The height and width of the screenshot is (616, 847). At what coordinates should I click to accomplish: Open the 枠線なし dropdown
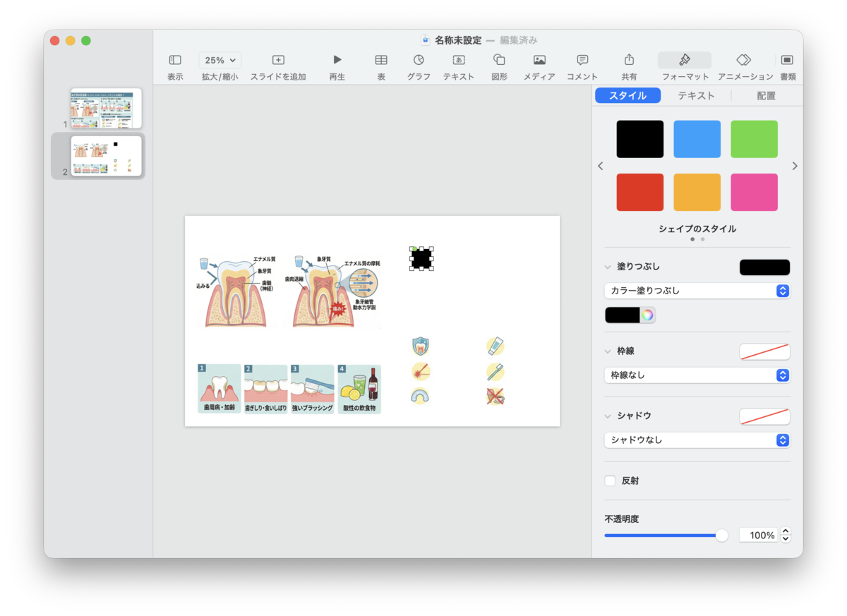[x=697, y=375]
